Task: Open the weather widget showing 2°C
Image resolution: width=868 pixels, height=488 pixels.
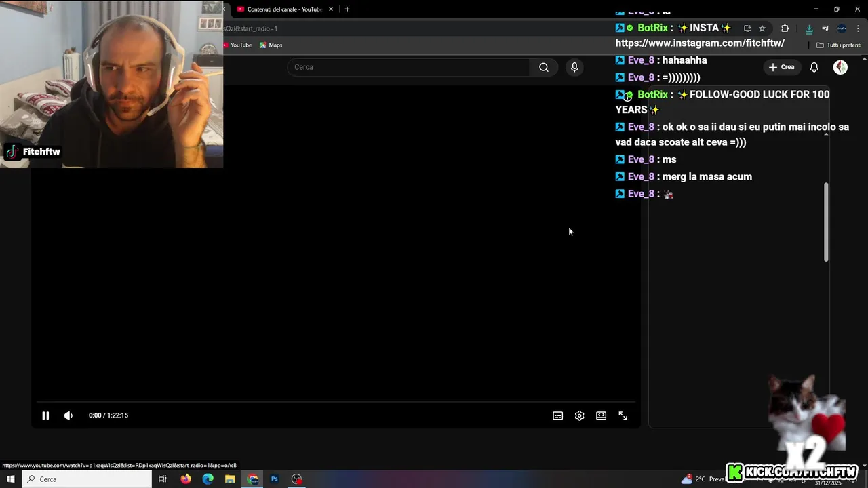Action: [704, 479]
